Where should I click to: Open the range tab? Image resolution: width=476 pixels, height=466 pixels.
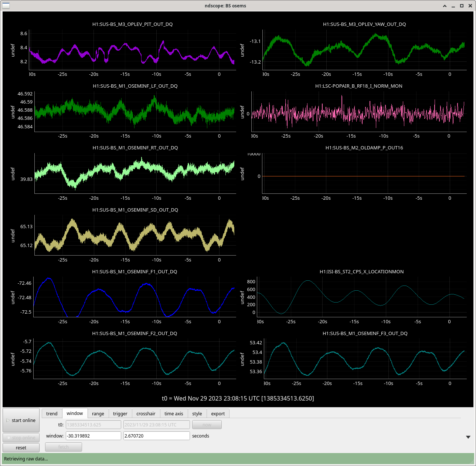[x=98, y=413]
